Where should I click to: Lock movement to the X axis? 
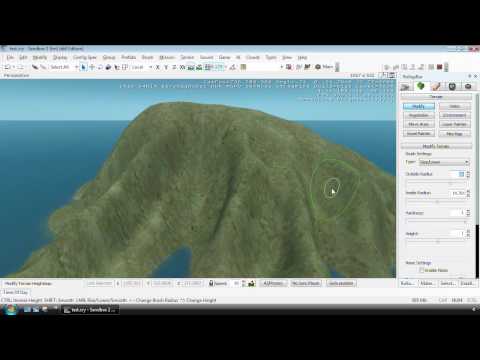158,67
